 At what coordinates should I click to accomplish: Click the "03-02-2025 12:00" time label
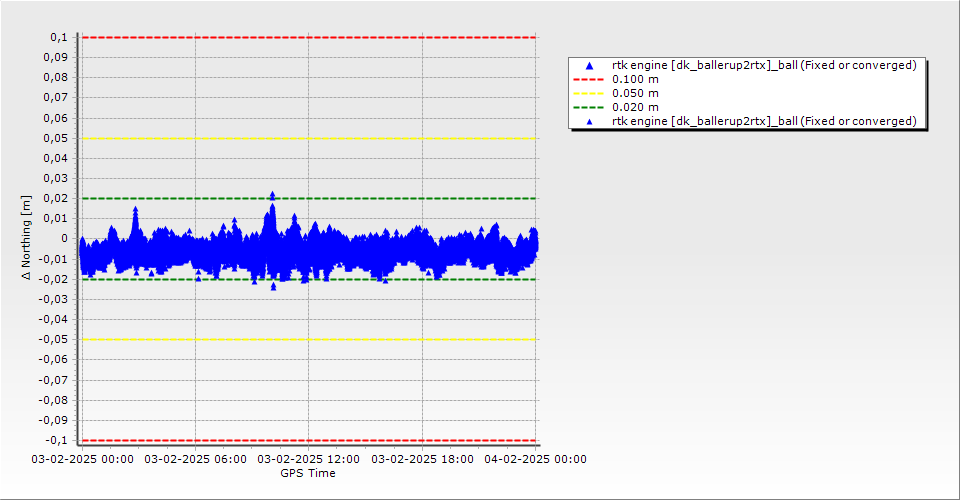pos(309,459)
